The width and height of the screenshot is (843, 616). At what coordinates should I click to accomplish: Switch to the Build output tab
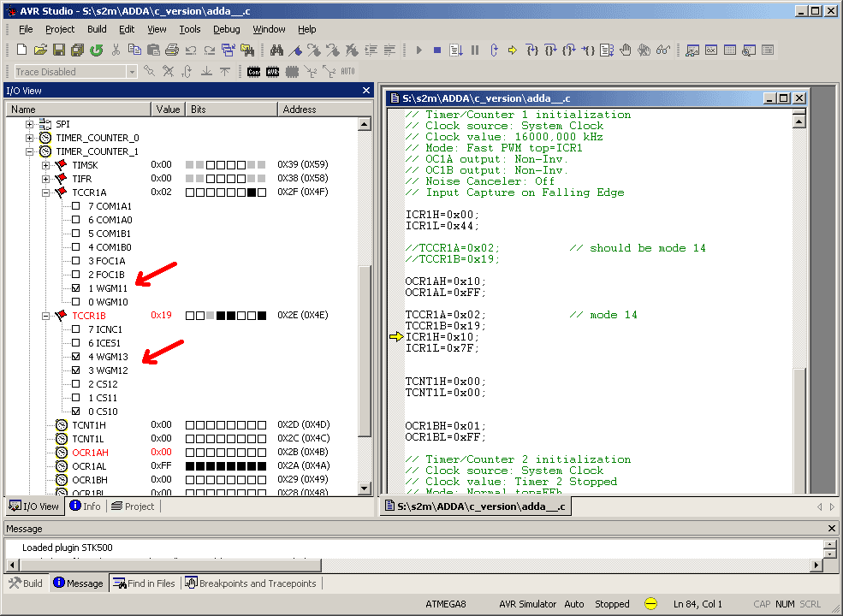click(26, 583)
